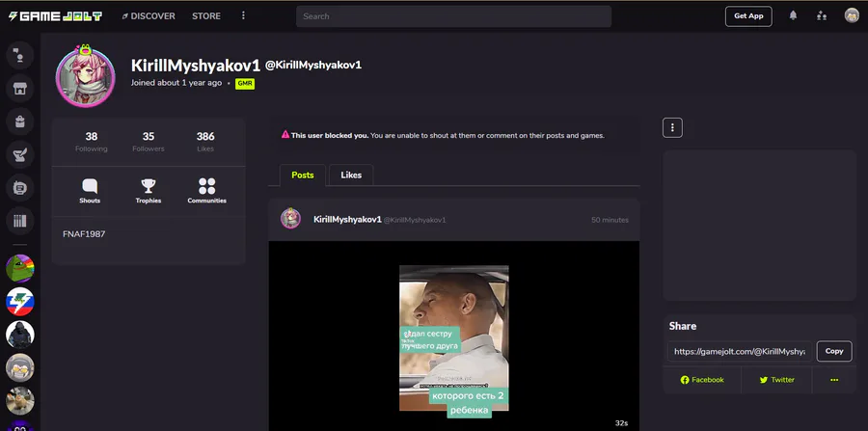Open the Communities section
The height and width of the screenshot is (431, 868).
click(207, 191)
